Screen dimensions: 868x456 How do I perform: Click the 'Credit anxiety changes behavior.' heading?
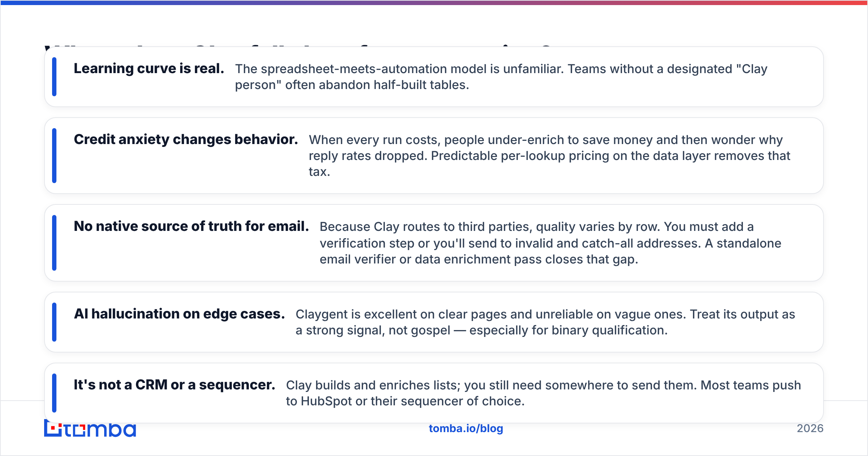(x=186, y=139)
